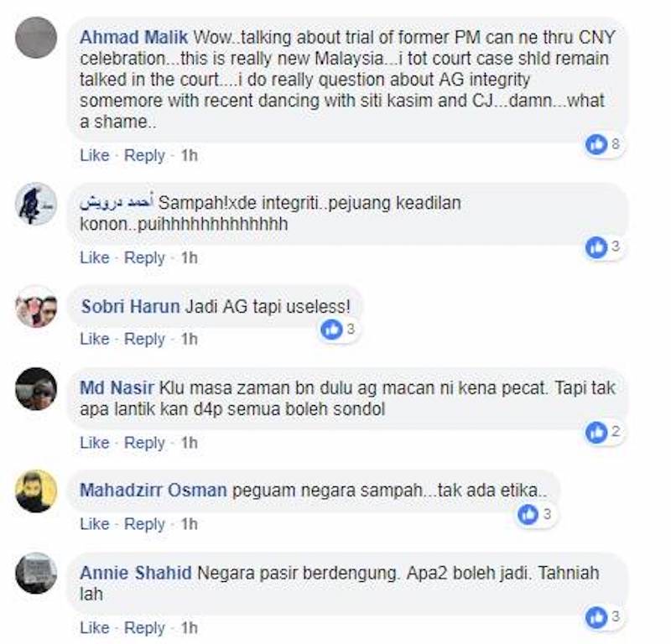The image size is (671, 644).
Task: Click the like reaction icon on Mahadzirr Osman's comment
Action: click(x=528, y=515)
